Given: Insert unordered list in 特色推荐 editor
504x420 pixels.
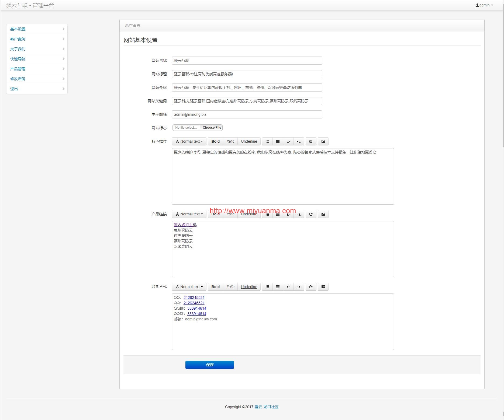Looking at the screenshot, I should click(x=267, y=141).
